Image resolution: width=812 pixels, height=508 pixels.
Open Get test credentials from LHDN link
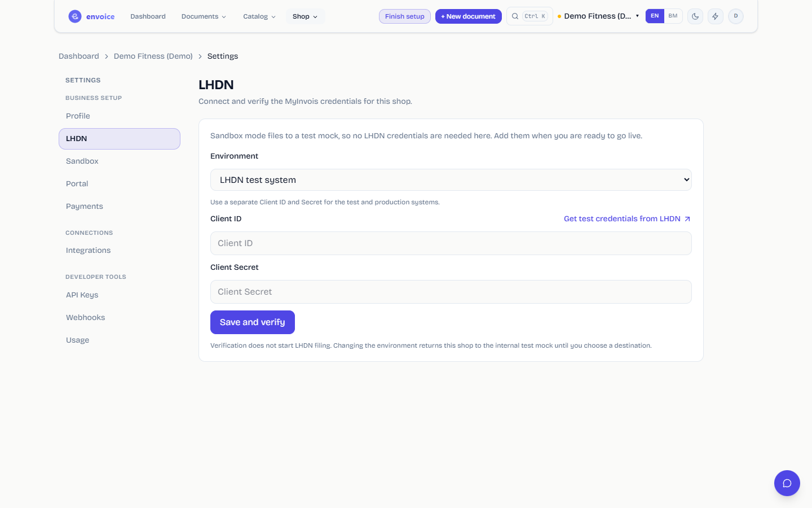pyautogui.click(x=627, y=219)
